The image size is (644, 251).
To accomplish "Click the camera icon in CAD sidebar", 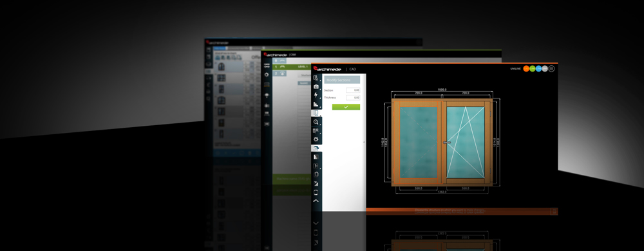I will [316, 87].
